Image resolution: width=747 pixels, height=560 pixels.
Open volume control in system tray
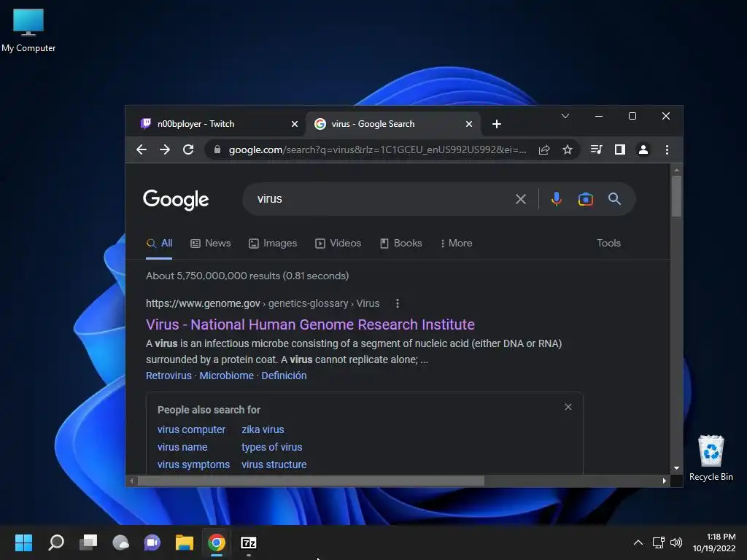[x=676, y=542]
